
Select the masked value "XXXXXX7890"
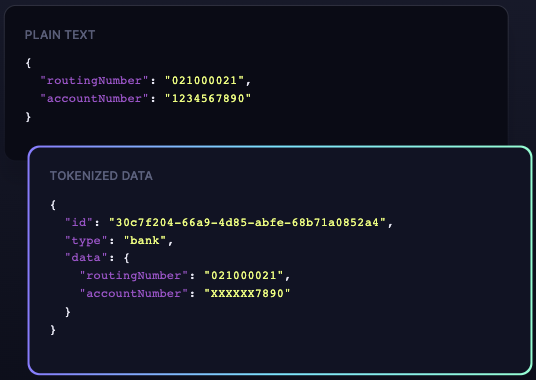247,294
